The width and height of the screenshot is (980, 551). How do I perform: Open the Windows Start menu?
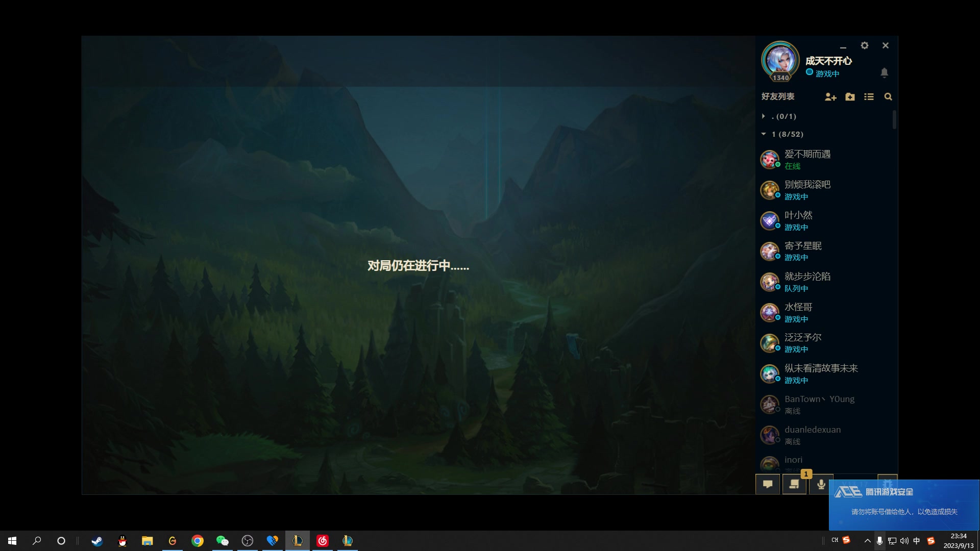tap(12, 541)
